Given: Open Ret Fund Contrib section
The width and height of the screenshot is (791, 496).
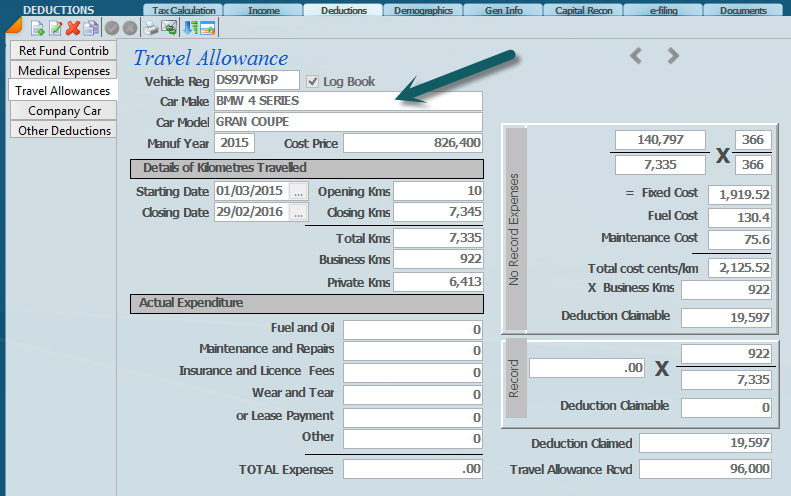Looking at the screenshot, I should pos(64,51).
